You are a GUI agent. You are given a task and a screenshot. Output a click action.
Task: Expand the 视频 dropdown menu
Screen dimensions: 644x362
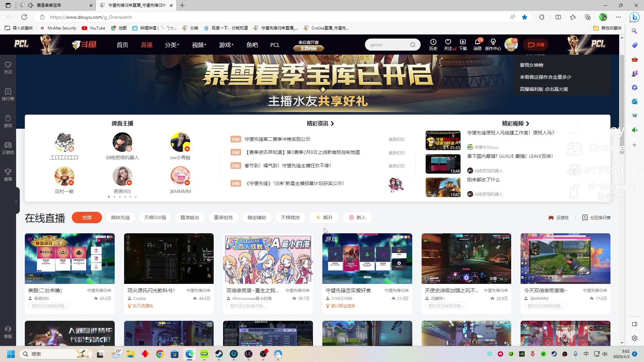pyautogui.click(x=199, y=45)
